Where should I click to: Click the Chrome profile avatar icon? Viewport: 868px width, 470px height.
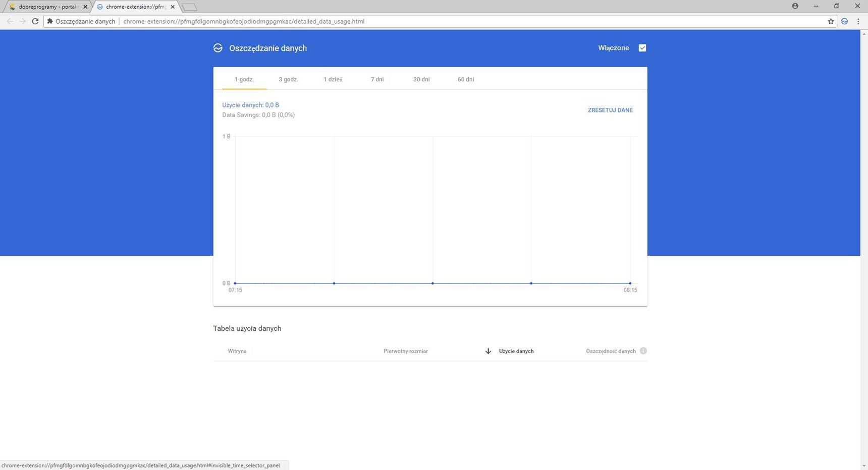click(x=795, y=6)
